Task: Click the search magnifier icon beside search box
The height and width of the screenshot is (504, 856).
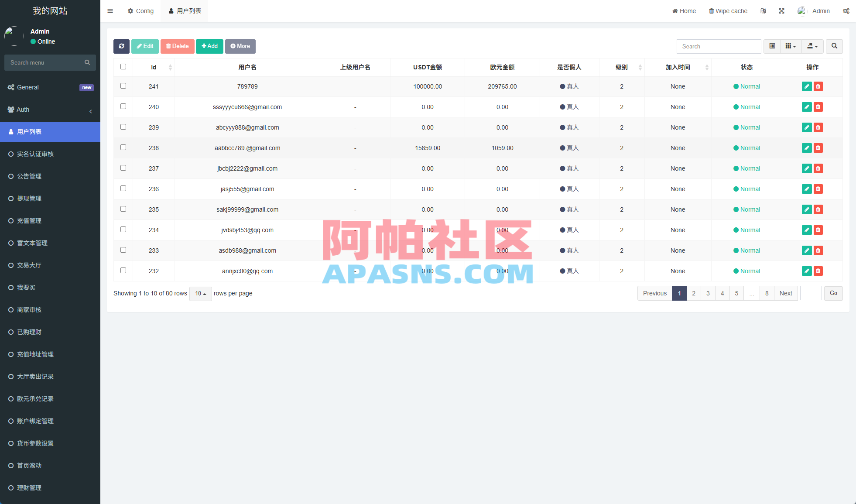Action: pyautogui.click(x=834, y=46)
